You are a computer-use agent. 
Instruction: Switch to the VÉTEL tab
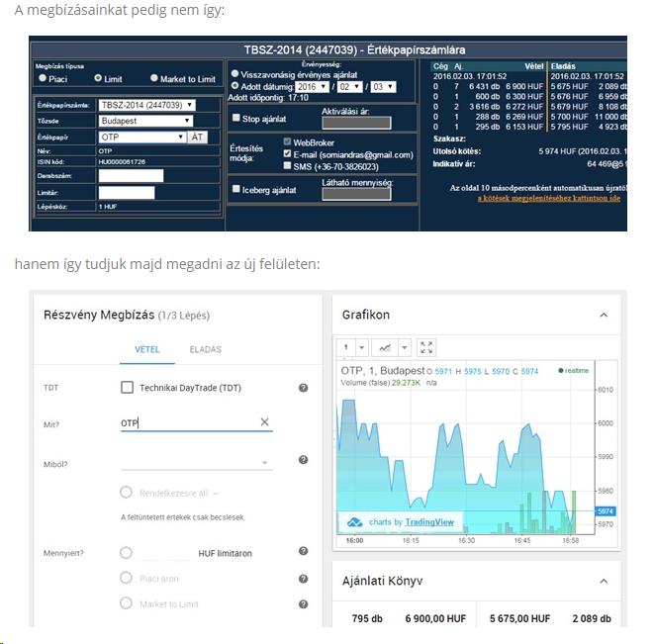click(147, 349)
